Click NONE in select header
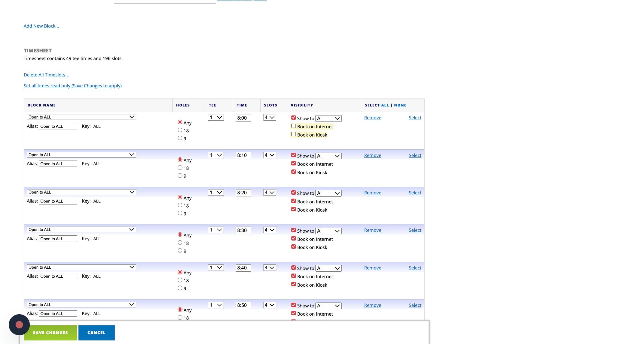The height and width of the screenshot is (344, 644). coord(400,105)
